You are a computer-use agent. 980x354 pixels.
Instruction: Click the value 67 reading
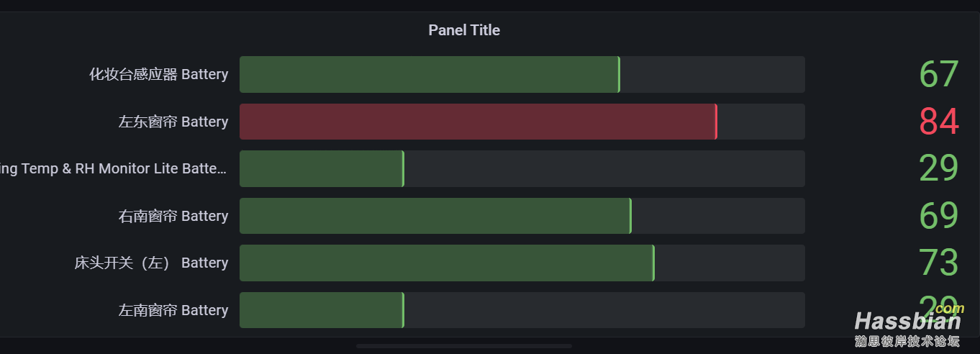pos(939,75)
